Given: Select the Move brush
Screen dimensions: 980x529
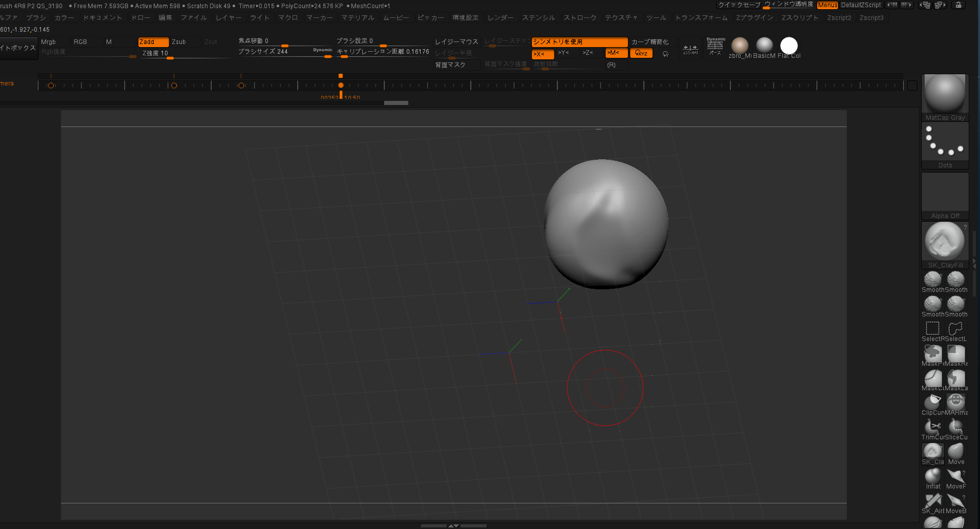Looking at the screenshot, I should click(x=955, y=454).
